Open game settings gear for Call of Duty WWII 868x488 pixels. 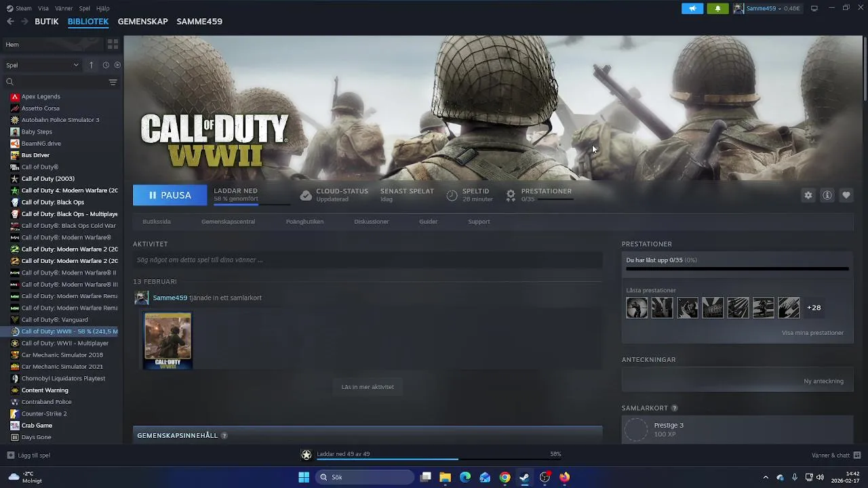(x=808, y=195)
